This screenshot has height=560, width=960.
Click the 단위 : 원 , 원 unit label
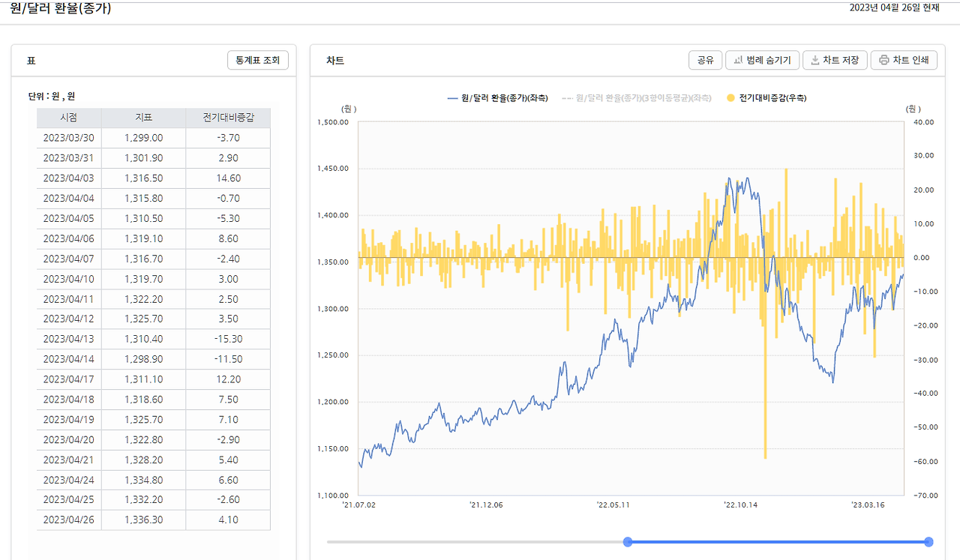coord(52,96)
